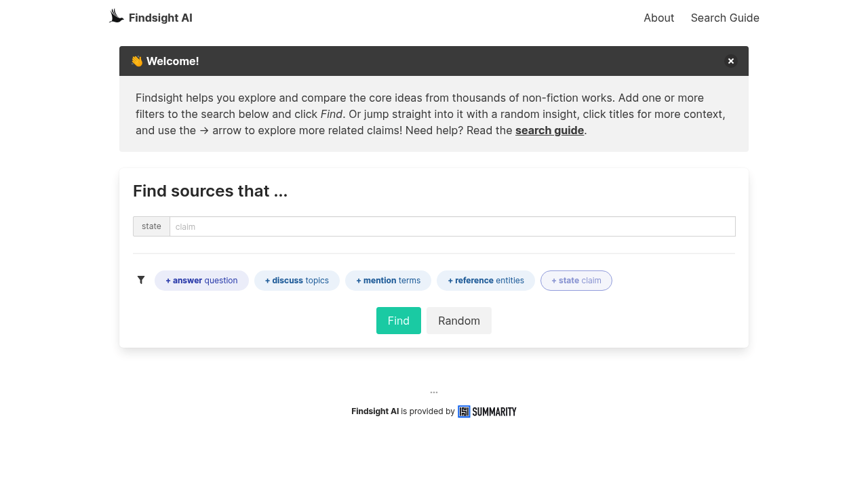Image resolution: width=868 pixels, height=488 pixels.
Task: Add the mention terms filter
Action: [388, 280]
